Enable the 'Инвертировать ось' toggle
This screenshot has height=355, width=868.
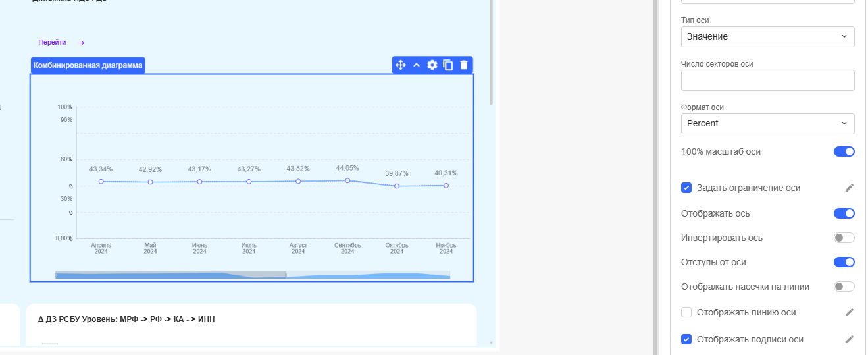coord(844,238)
